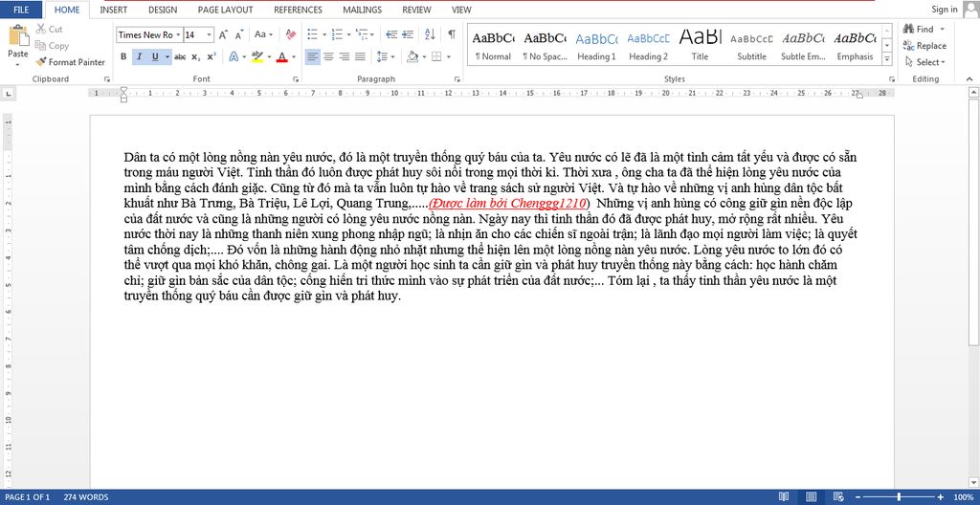
Task: Click the zoom slider handle
Action: coord(899,497)
